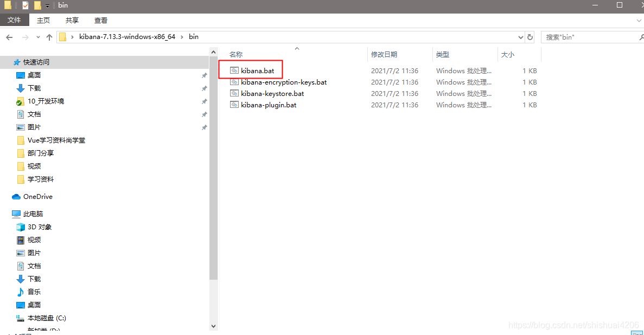The width and height of the screenshot is (644, 335).
Task: Select the kibana-plugin.bat file name
Action: tap(269, 105)
